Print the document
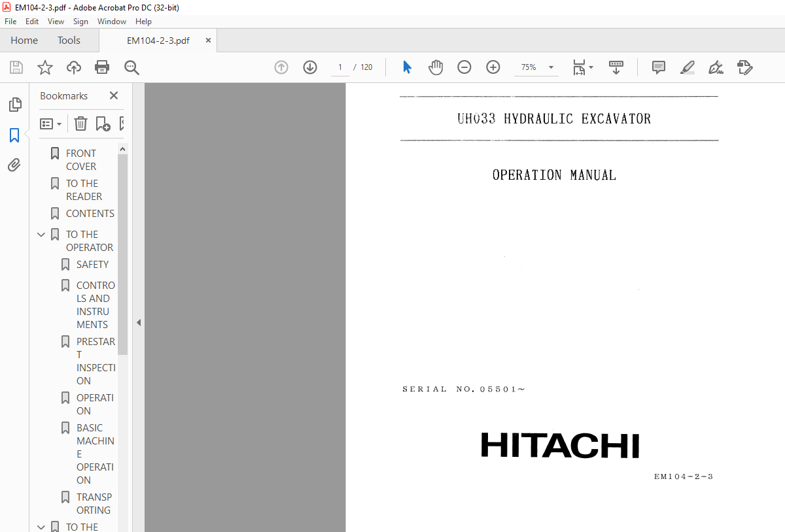 coord(102,67)
